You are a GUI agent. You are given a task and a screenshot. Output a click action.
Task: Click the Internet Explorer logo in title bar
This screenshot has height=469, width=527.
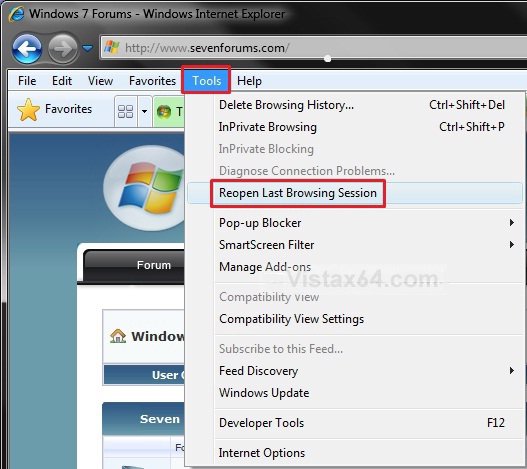click(16, 14)
